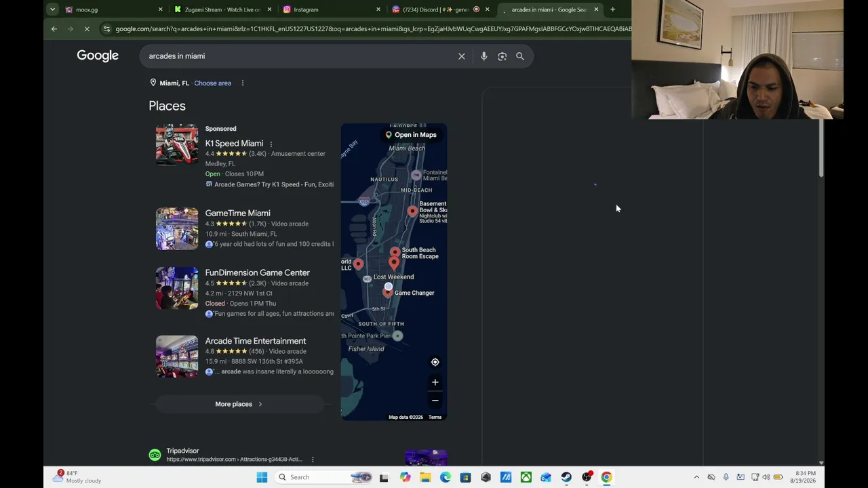Open Task View from the taskbar
This screenshot has height=488, width=868.
384,477
